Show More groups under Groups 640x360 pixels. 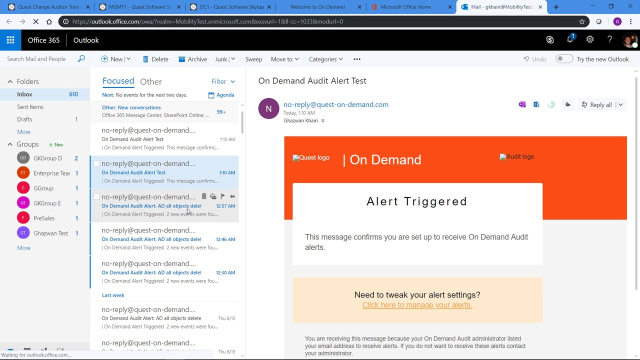(x=24, y=248)
